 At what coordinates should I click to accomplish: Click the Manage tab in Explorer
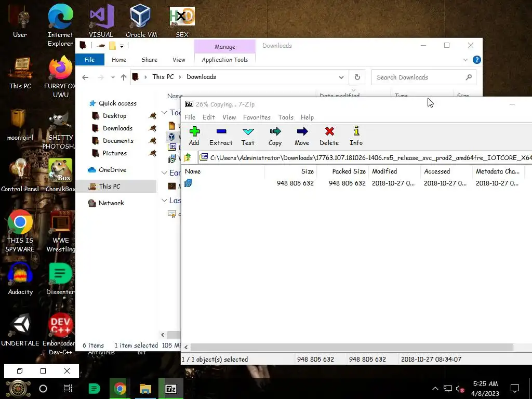pyautogui.click(x=224, y=46)
